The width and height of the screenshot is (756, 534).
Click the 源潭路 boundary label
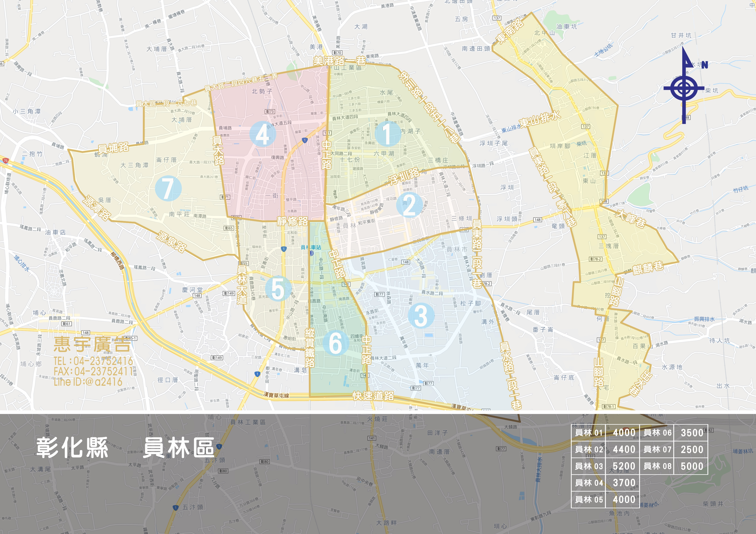97,208
